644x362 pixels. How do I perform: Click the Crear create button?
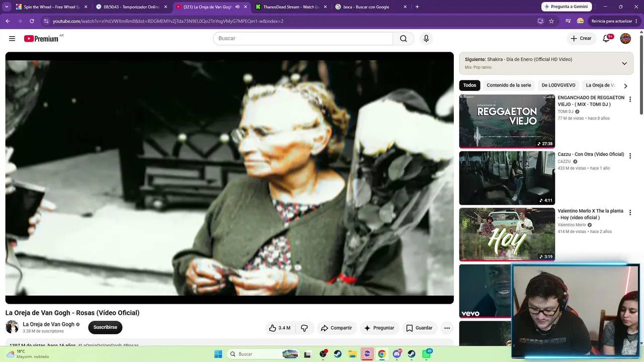coord(581,39)
